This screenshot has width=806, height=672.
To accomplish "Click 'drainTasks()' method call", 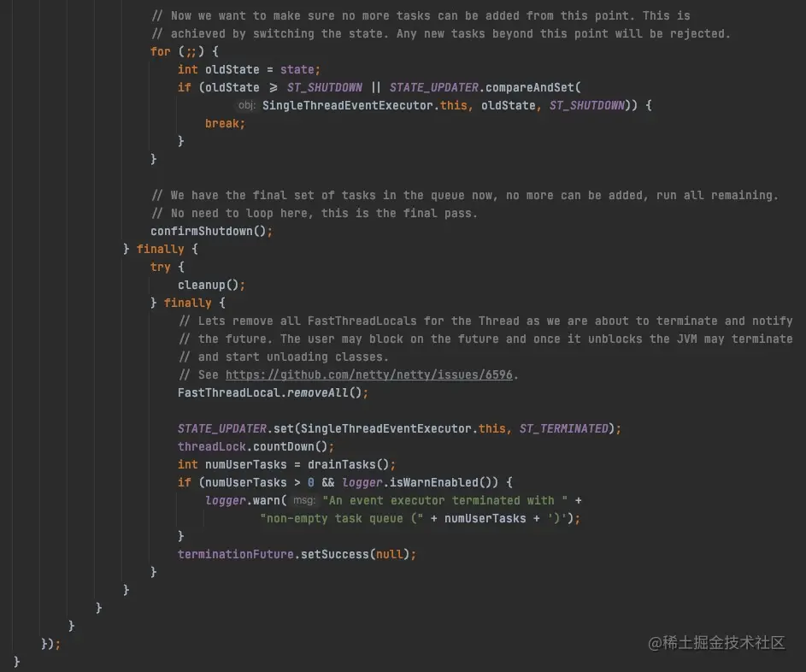I will point(349,465).
